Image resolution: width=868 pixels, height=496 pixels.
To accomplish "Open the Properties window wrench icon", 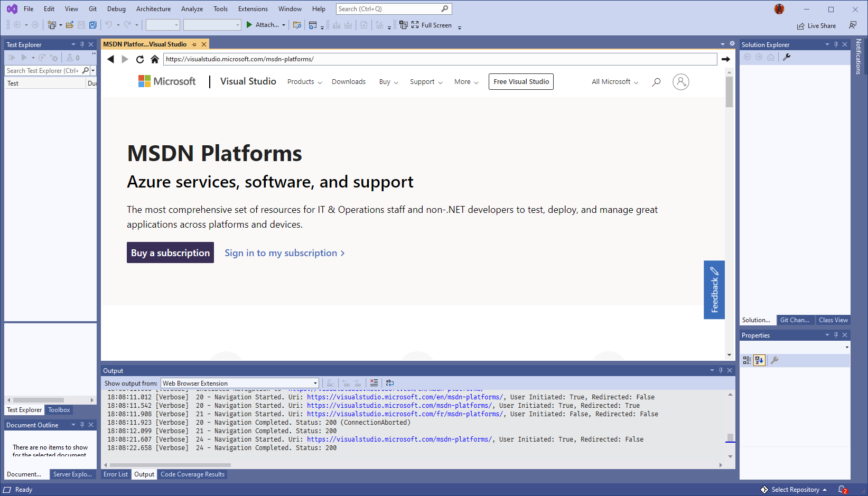I will coord(774,360).
